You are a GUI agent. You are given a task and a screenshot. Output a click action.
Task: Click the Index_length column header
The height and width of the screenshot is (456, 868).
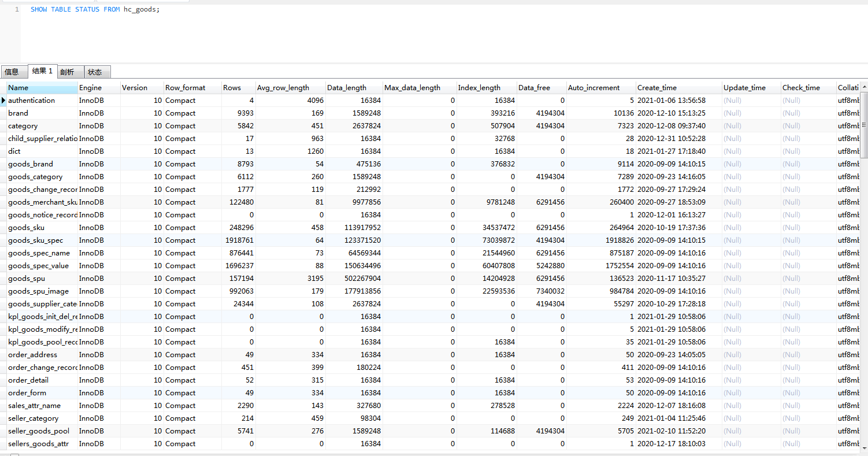pos(487,88)
